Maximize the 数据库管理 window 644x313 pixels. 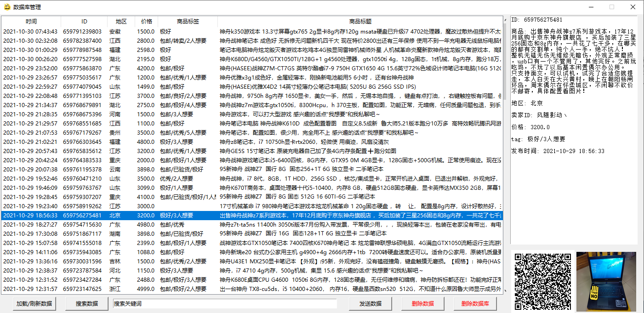tap(611, 7)
